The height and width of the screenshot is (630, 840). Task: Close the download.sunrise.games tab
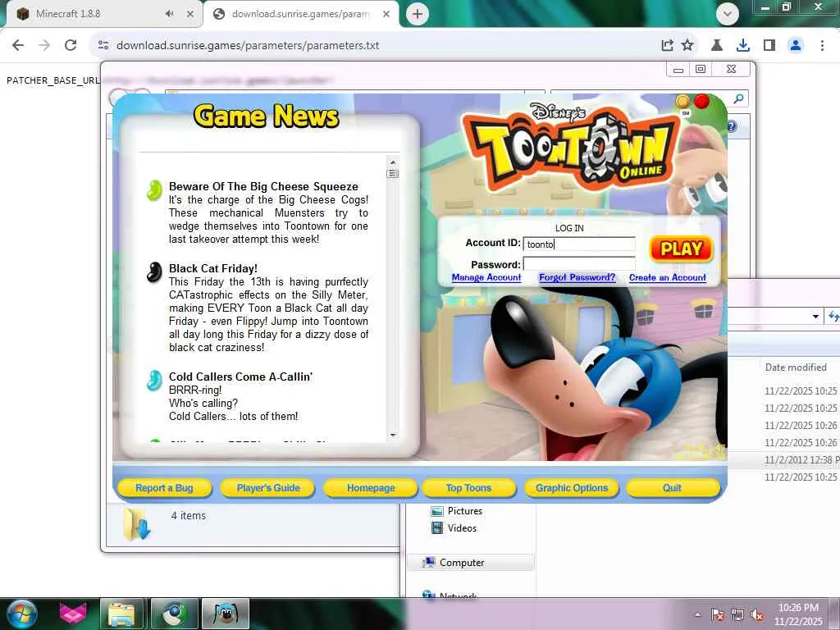[386, 14]
